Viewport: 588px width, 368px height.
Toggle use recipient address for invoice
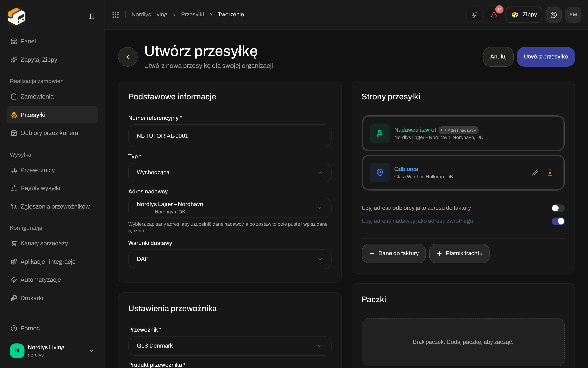click(558, 208)
